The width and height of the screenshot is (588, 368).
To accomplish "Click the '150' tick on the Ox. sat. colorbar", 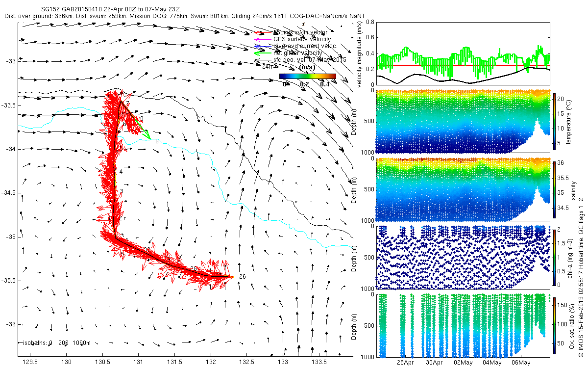I will (x=563, y=305).
